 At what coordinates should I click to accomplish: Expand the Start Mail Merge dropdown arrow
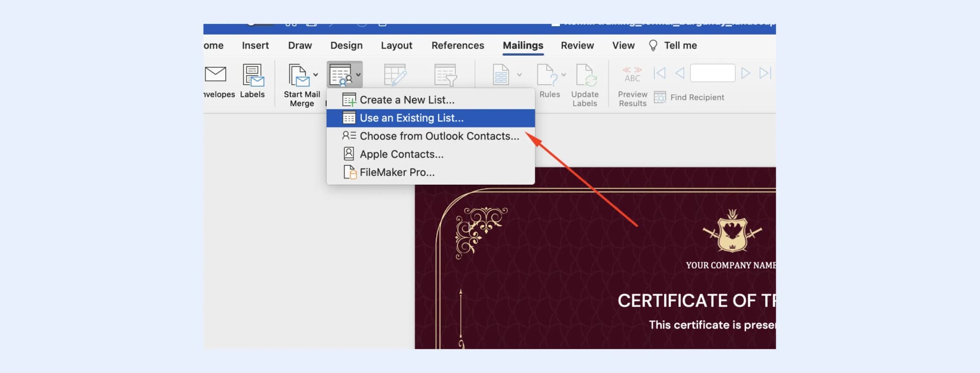click(315, 75)
